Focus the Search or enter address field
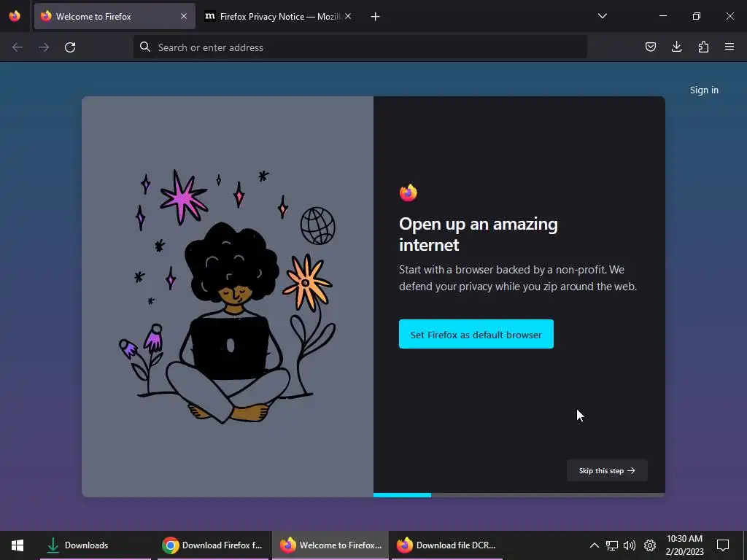This screenshot has height=560, width=747. [x=360, y=47]
